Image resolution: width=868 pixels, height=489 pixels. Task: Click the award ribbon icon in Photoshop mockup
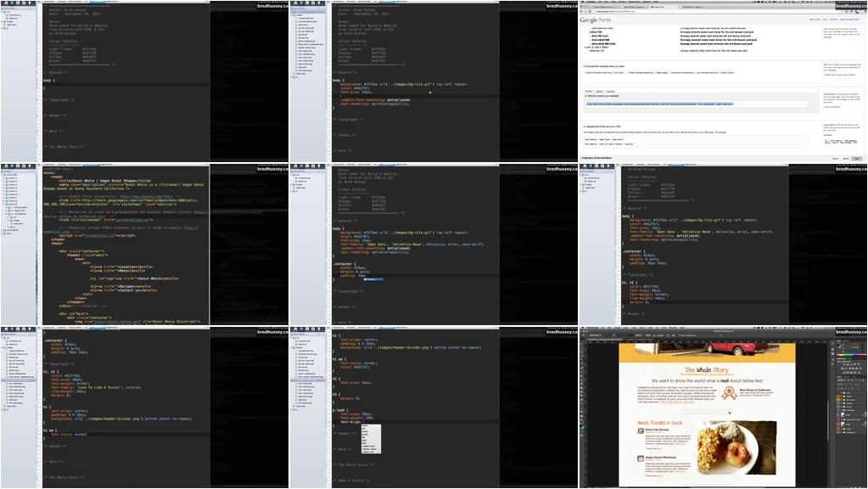click(729, 393)
